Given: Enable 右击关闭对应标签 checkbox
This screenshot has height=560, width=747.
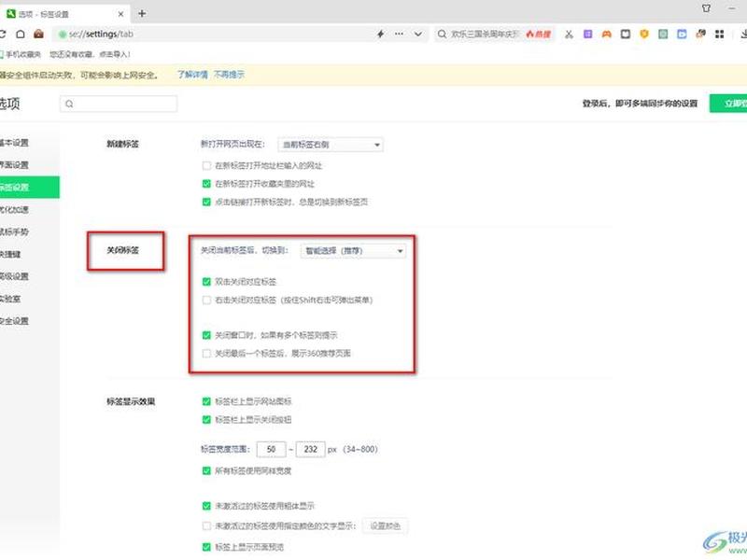Looking at the screenshot, I should [206, 300].
